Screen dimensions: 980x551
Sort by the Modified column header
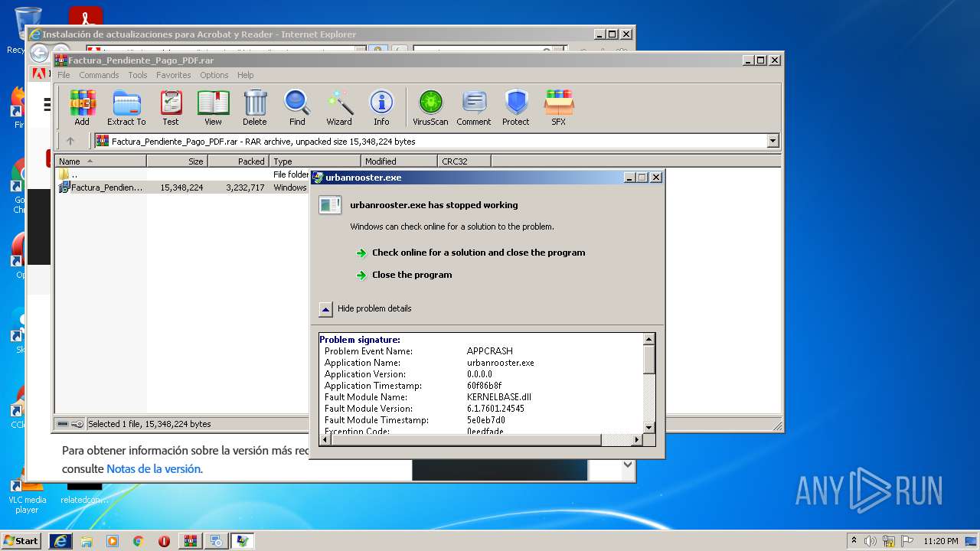(x=399, y=161)
